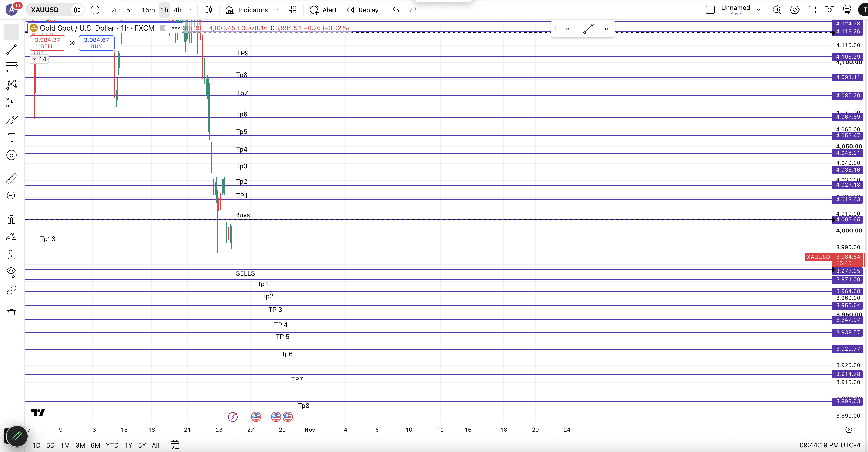
Task: Activate the zoom in tool
Action: [12, 196]
